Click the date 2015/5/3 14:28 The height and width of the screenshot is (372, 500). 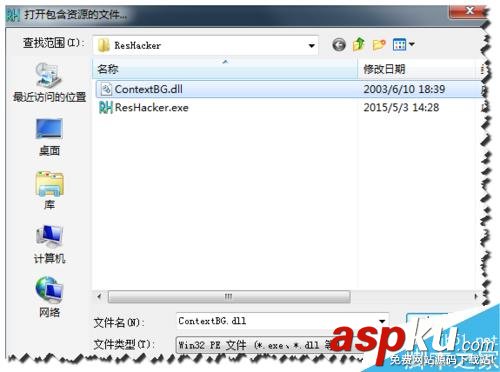tap(401, 107)
